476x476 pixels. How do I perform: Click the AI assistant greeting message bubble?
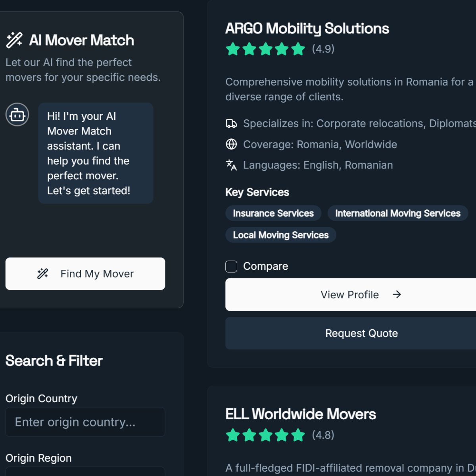[96, 153]
